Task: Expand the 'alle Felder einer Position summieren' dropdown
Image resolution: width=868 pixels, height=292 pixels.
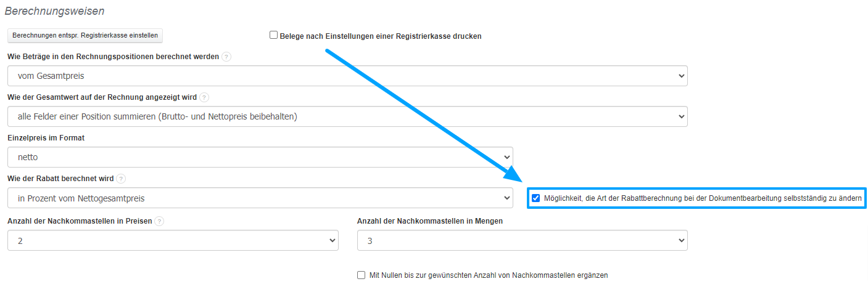Action: (347, 116)
